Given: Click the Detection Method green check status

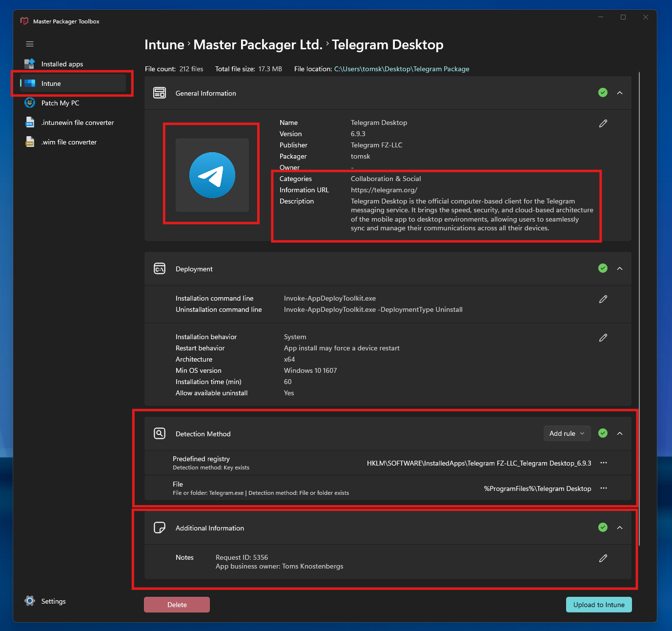Looking at the screenshot, I should pos(603,433).
